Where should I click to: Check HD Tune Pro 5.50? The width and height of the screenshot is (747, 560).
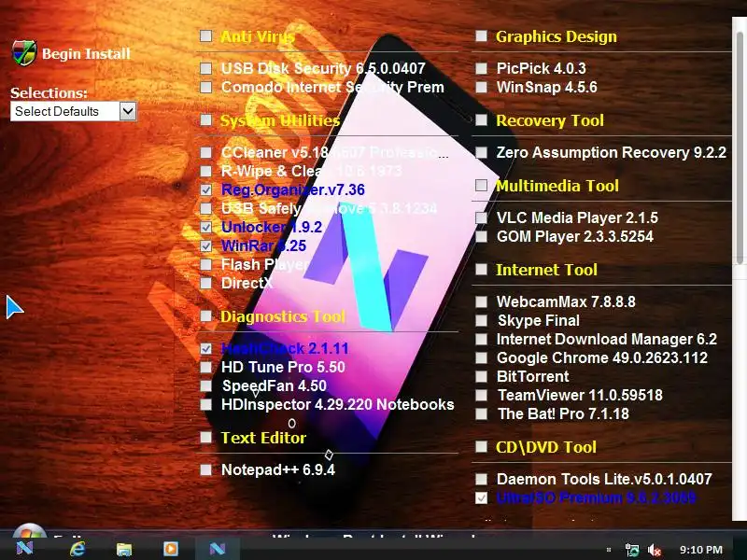(x=205, y=367)
